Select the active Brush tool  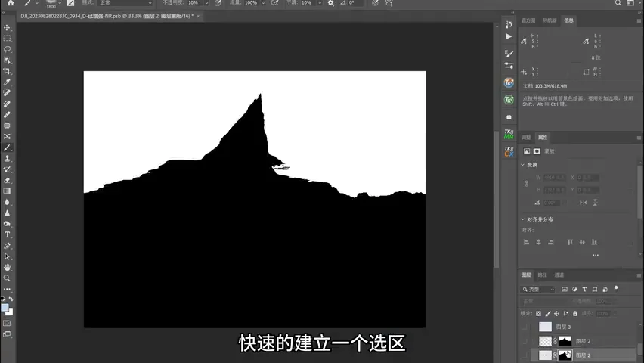(7, 147)
